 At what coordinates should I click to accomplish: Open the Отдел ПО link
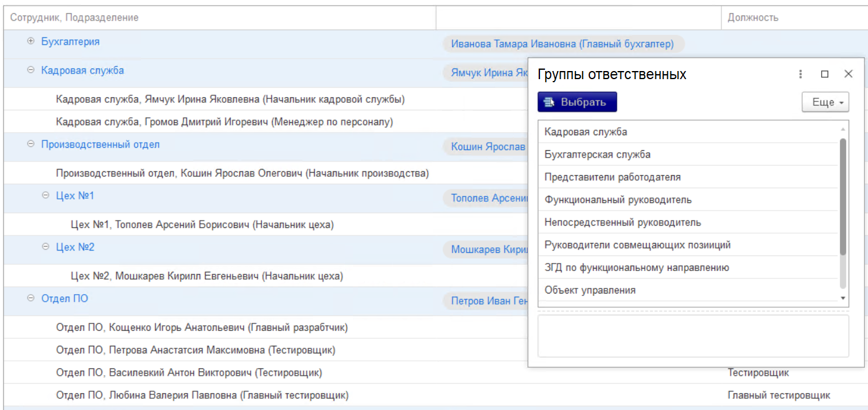[65, 298]
